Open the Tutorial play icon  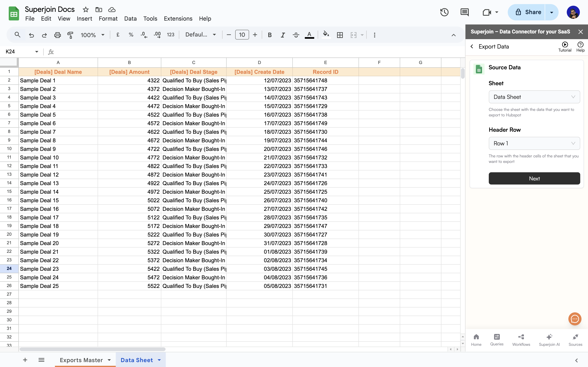click(x=565, y=44)
